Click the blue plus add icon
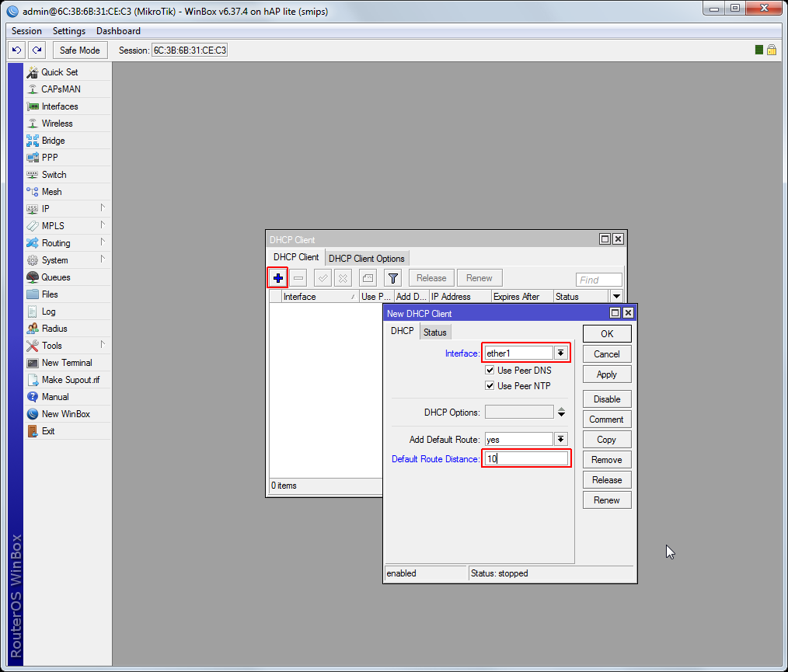This screenshot has width=788, height=672. [277, 278]
